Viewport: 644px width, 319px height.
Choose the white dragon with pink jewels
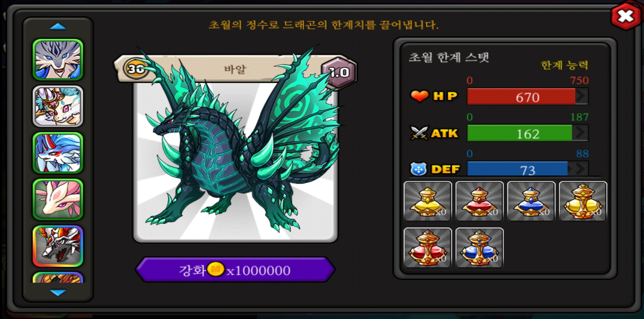click(x=58, y=106)
